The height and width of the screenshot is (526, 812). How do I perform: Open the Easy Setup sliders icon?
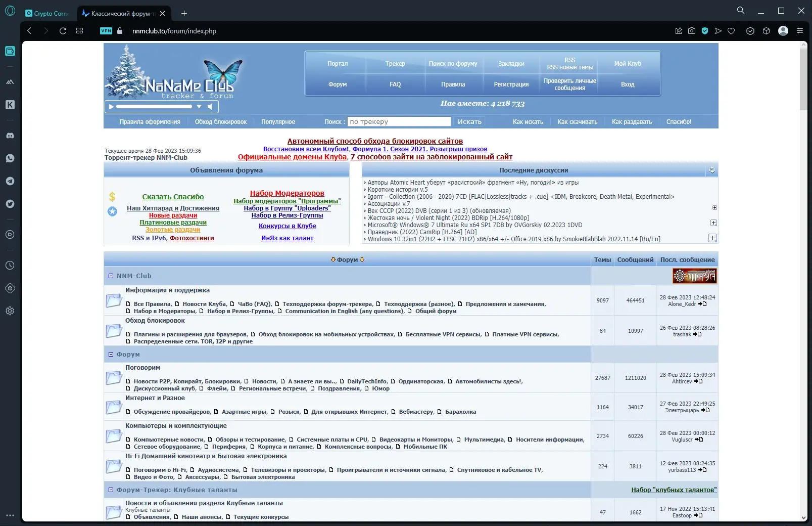click(800, 31)
